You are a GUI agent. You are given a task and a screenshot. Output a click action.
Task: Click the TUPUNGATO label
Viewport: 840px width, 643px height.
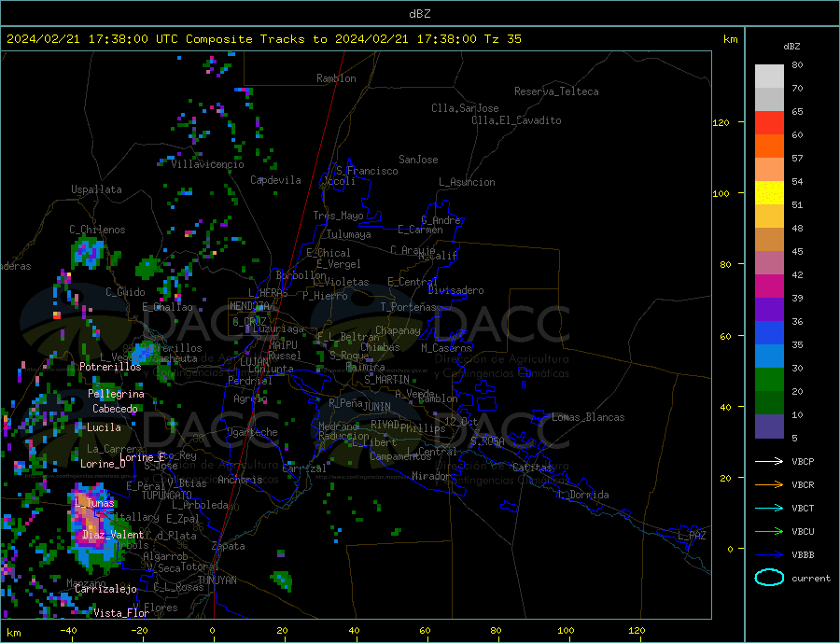click(167, 496)
